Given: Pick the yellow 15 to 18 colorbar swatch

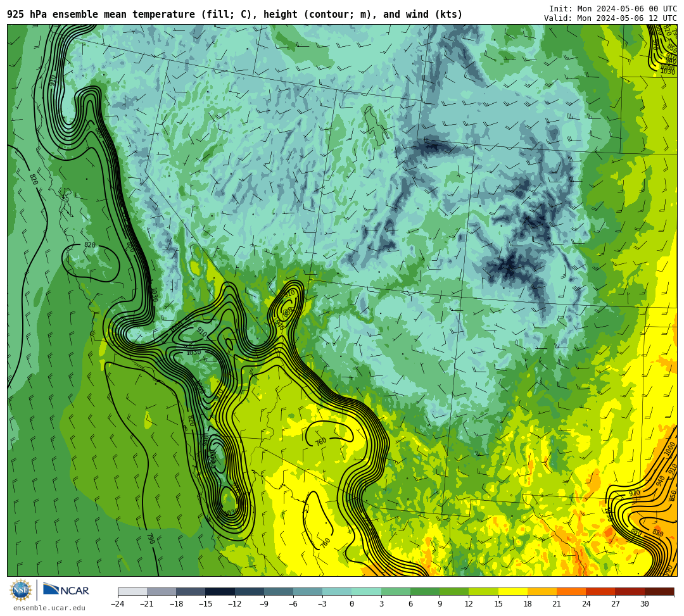Looking at the screenshot, I should pos(513,591).
